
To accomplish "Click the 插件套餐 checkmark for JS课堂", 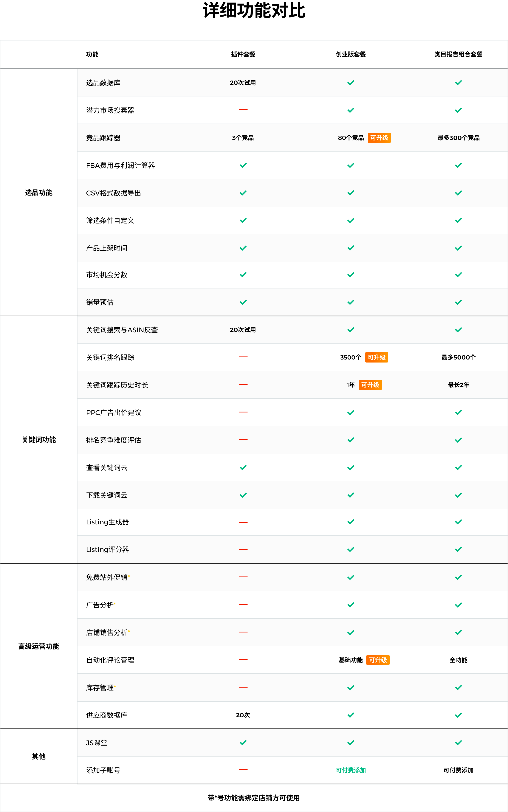I will (x=243, y=743).
